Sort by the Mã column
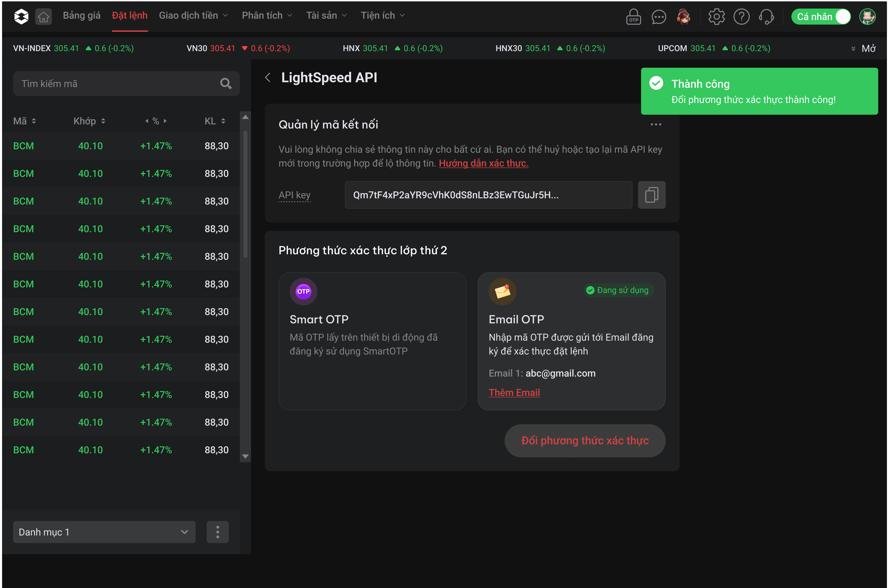This screenshot has height=588, width=889. (x=25, y=121)
